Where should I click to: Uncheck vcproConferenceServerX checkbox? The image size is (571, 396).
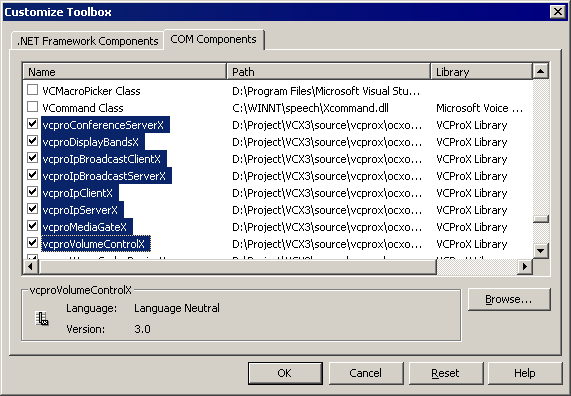32,124
